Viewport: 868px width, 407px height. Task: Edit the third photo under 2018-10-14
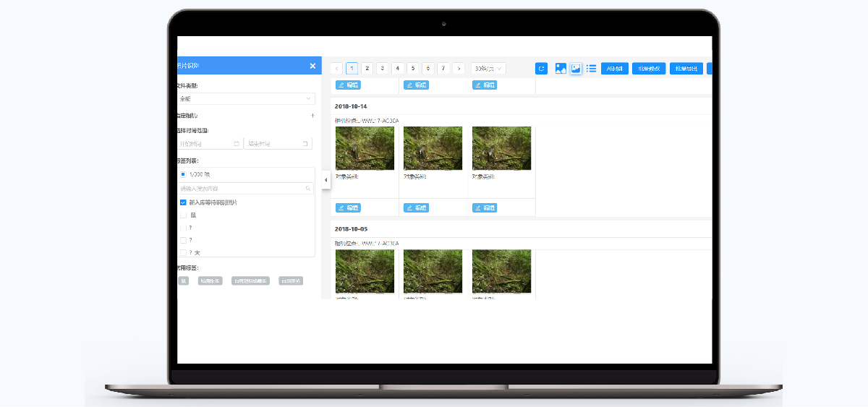click(x=485, y=207)
